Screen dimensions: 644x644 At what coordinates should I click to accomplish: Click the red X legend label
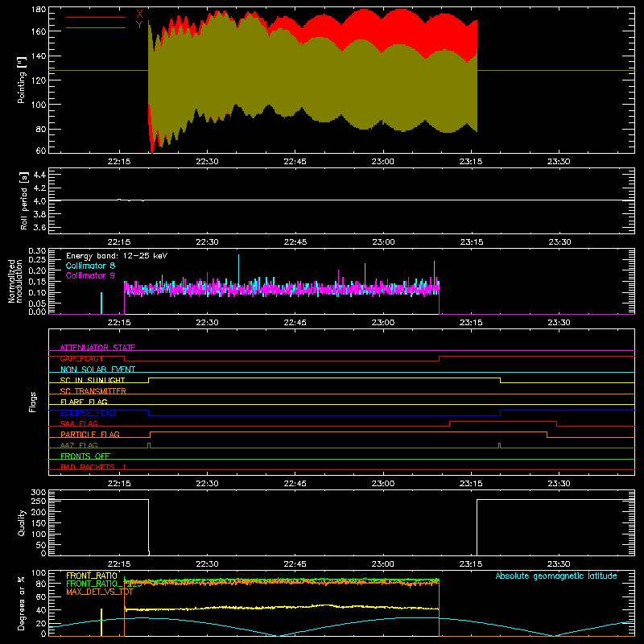coord(139,14)
